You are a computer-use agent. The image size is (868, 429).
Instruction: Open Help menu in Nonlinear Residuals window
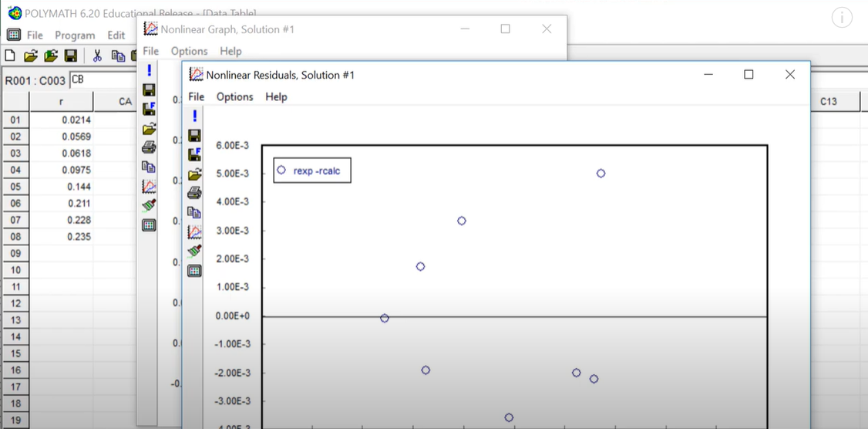[276, 96]
